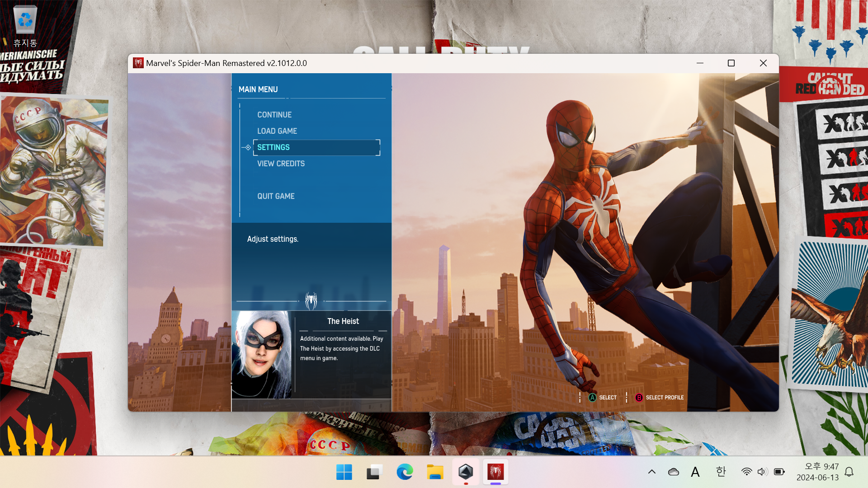Select Continue in main menu

[274, 115]
